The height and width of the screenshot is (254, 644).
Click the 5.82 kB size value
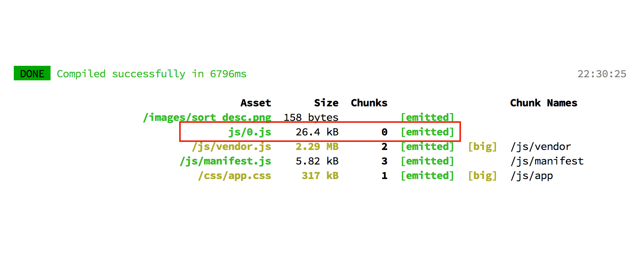[317, 161]
